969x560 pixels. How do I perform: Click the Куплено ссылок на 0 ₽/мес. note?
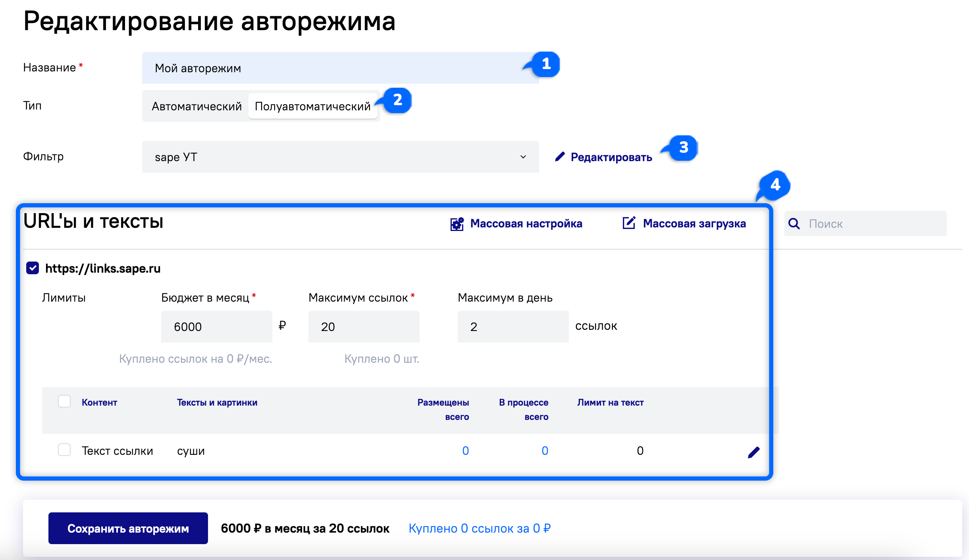[x=196, y=359]
